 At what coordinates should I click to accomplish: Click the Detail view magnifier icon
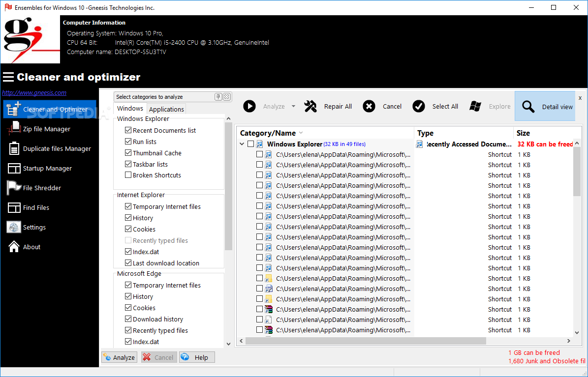(x=528, y=107)
